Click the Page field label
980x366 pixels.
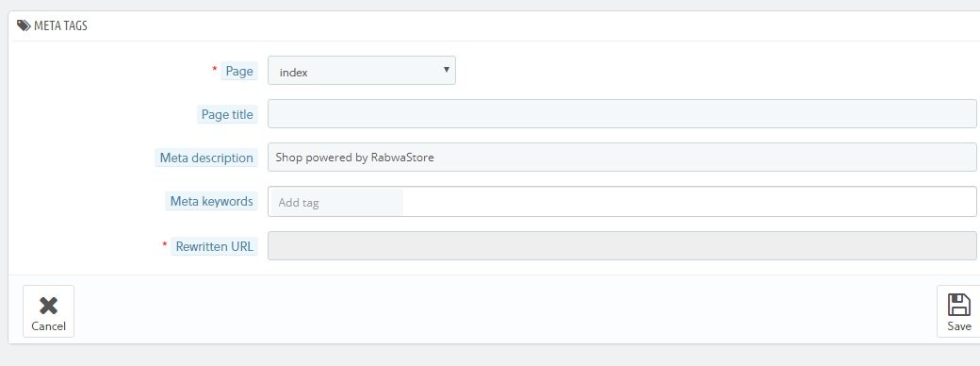[x=239, y=71]
